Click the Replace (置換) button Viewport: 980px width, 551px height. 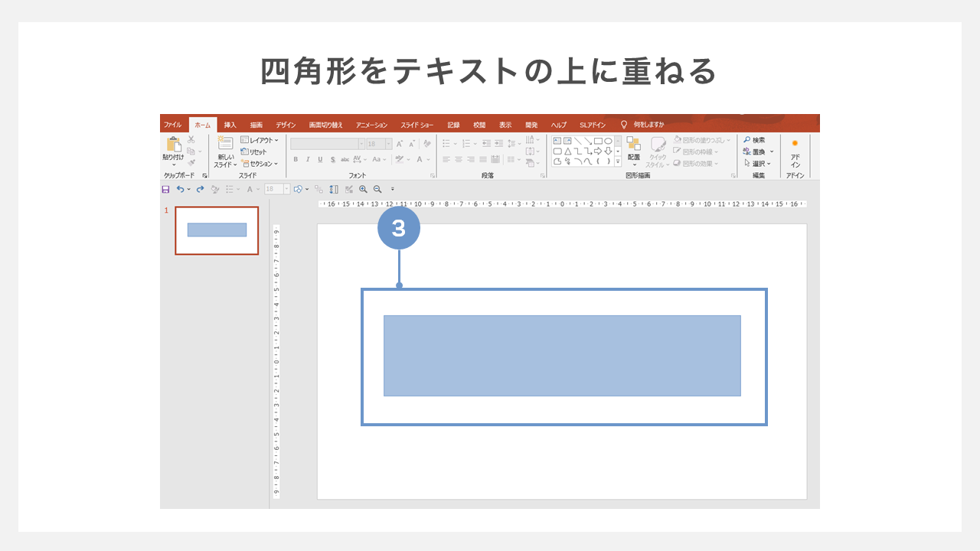[758, 152]
